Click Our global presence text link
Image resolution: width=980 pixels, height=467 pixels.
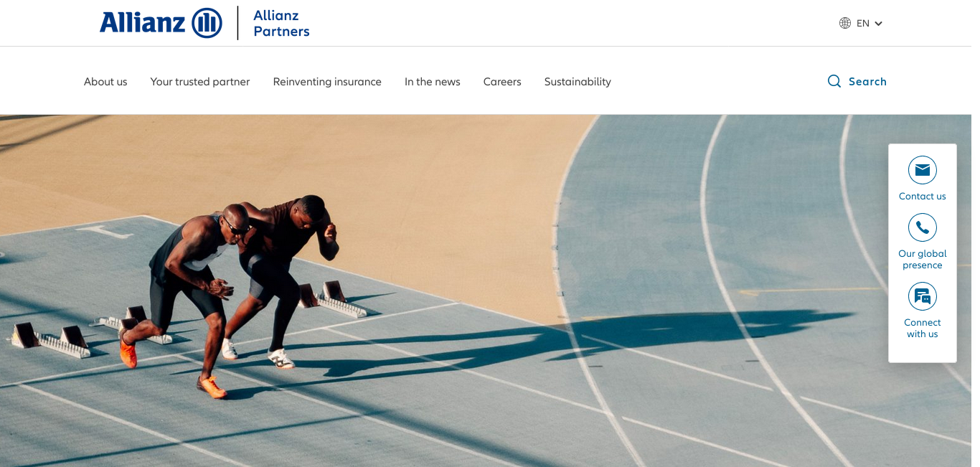[x=923, y=259]
